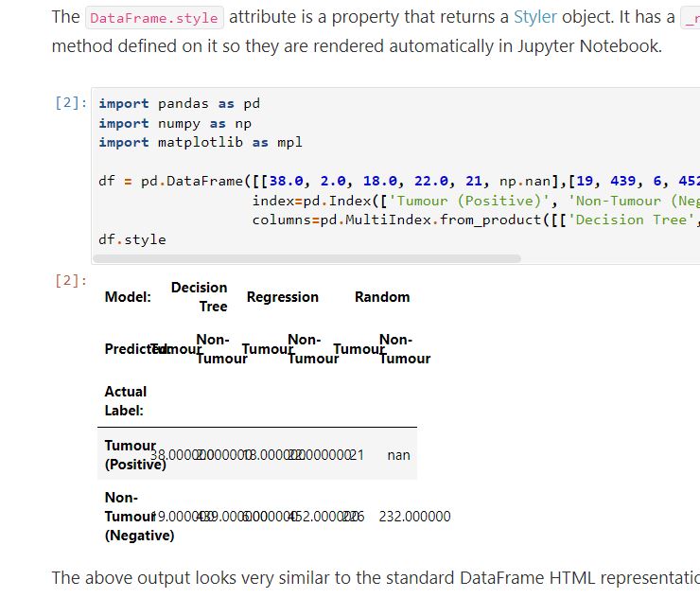Click the output prompt [2] beside the table
This screenshot has width=700, height=598.
tap(71, 281)
